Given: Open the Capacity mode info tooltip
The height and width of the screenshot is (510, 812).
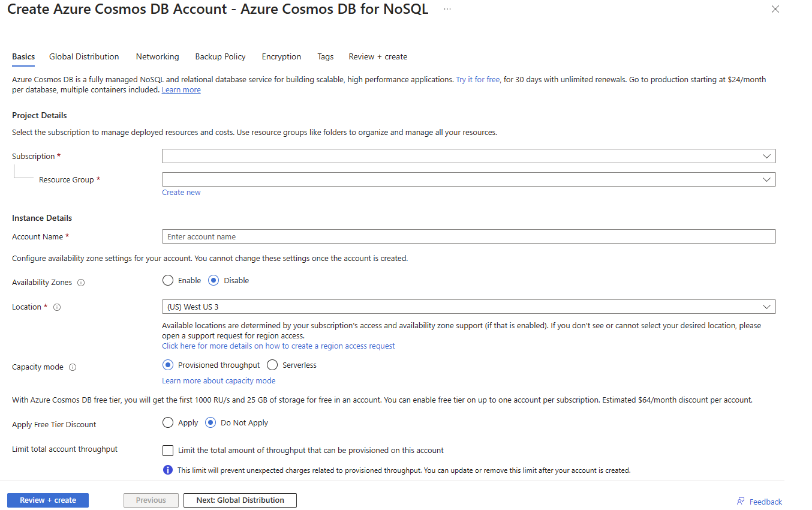Looking at the screenshot, I should point(73,367).
